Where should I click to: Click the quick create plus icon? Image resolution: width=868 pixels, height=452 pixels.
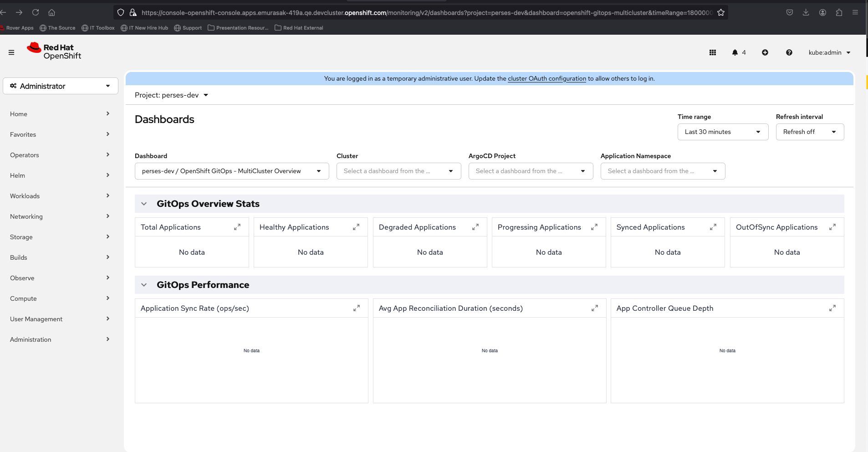pyautogui.click(x=765, y=52)
